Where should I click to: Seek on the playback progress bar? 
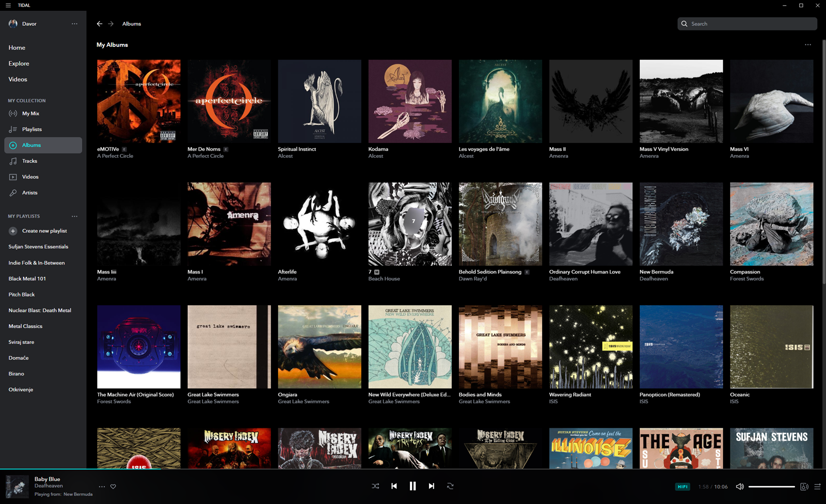(413, 469)
